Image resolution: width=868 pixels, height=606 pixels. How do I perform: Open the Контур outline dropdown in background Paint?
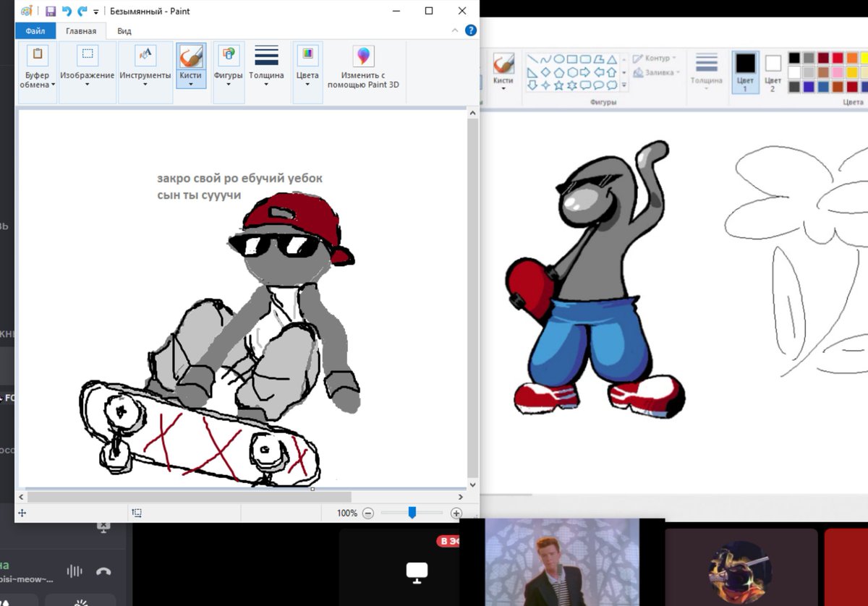pyautogui.click(x=655, y=58)
